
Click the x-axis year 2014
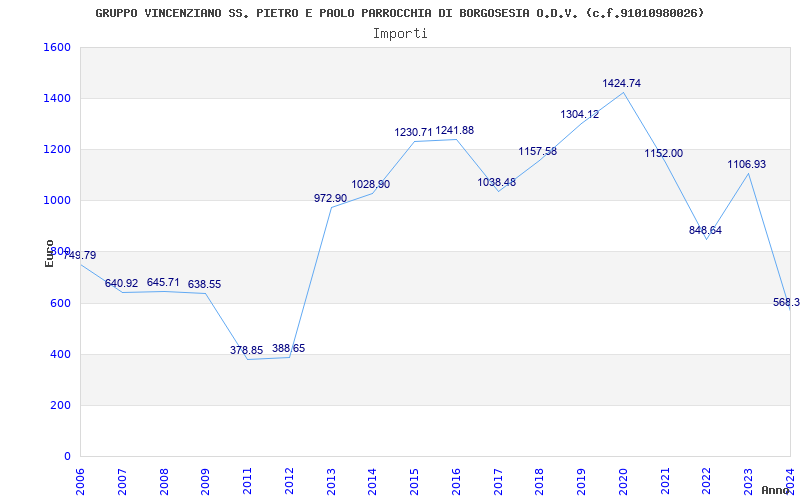click(x=372, y=481)
